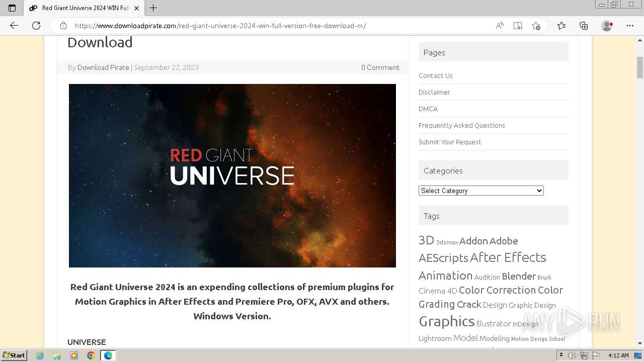Viewport: 644px width, 362px height.
Task: Select the Audition tag
Action: click(x=487, y=277)
